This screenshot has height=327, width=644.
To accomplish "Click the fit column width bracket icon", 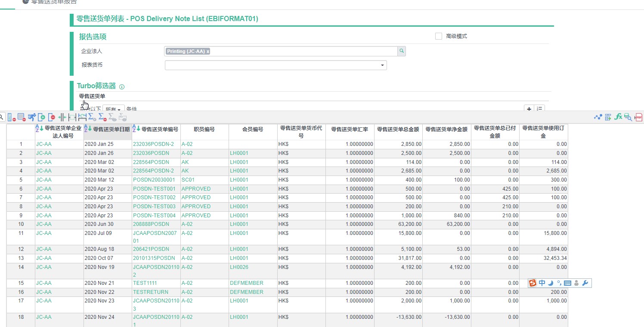I will pos(82,117).
